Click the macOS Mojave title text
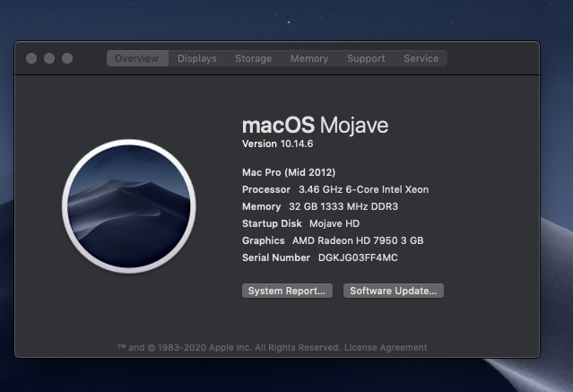573x392 pixels. point(315,126)
